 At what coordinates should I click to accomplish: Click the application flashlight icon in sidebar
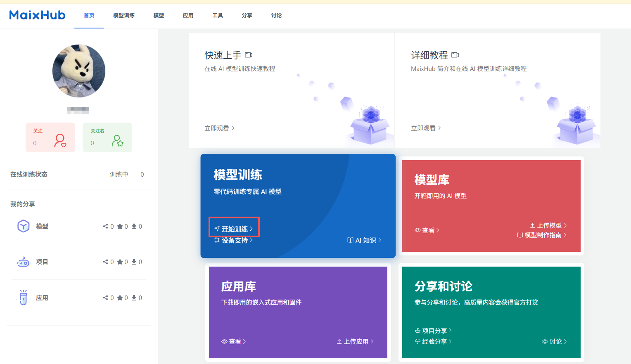[24, 298]
